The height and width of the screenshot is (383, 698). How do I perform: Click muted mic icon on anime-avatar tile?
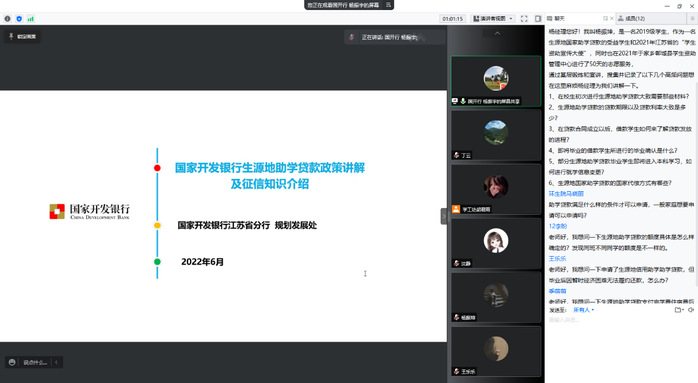pos(456,263)
